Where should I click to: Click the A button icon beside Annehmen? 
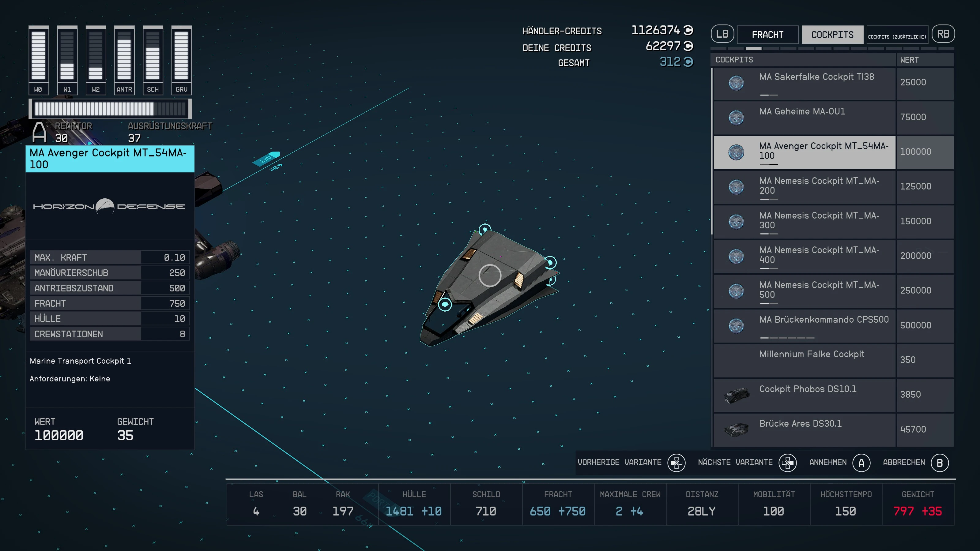[x=861, y=463]
